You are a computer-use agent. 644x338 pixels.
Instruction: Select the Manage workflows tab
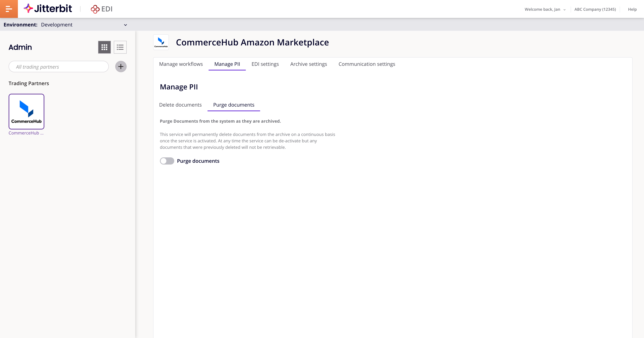pyautogui.click(x=181, y=64)
